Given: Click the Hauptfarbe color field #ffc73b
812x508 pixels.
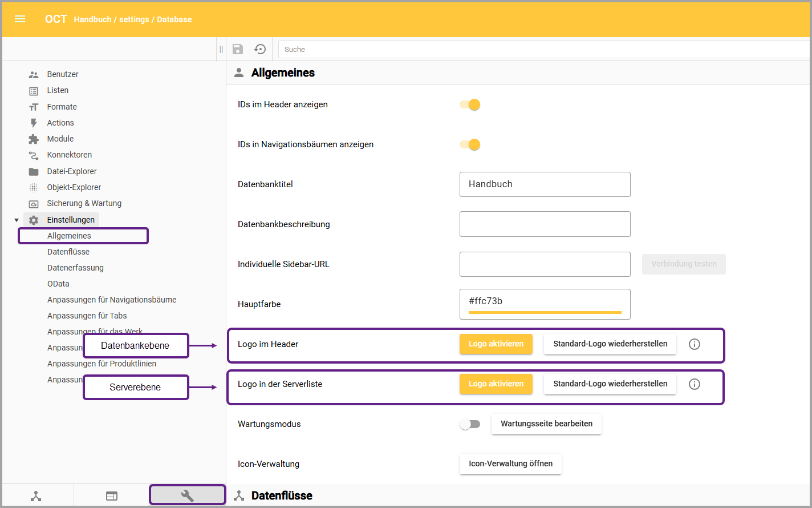Looking at the screenshot, I should [x=545, y=303].
